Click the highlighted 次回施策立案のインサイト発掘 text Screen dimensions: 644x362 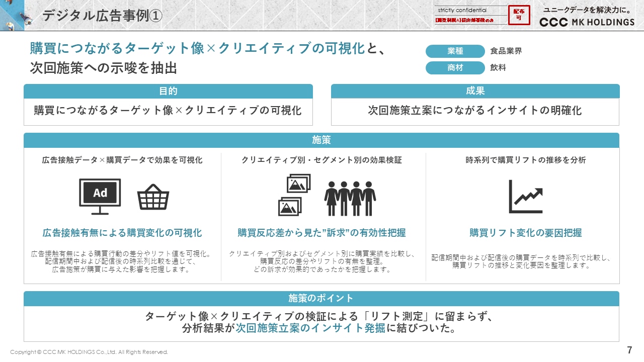(310, 328)
